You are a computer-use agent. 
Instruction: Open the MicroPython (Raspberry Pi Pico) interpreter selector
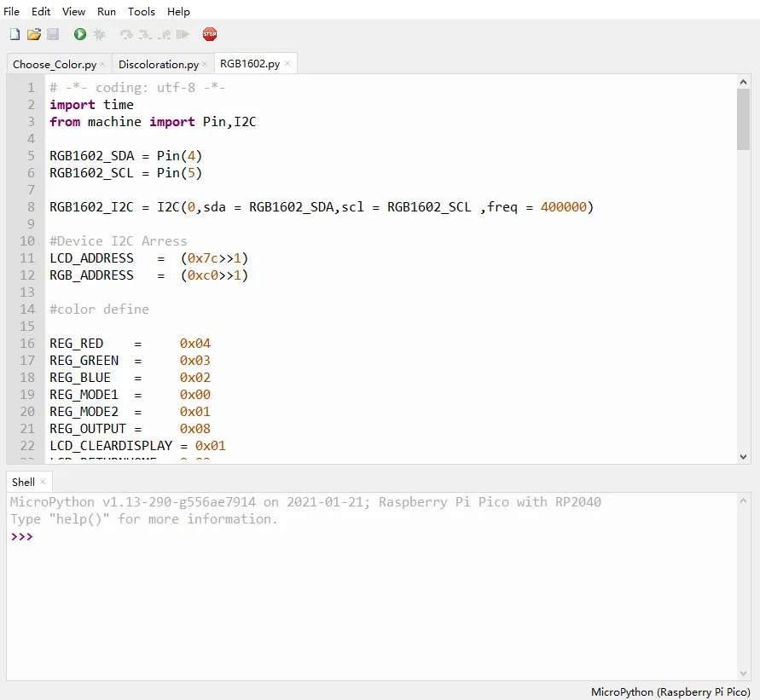[x=670, y=691]
